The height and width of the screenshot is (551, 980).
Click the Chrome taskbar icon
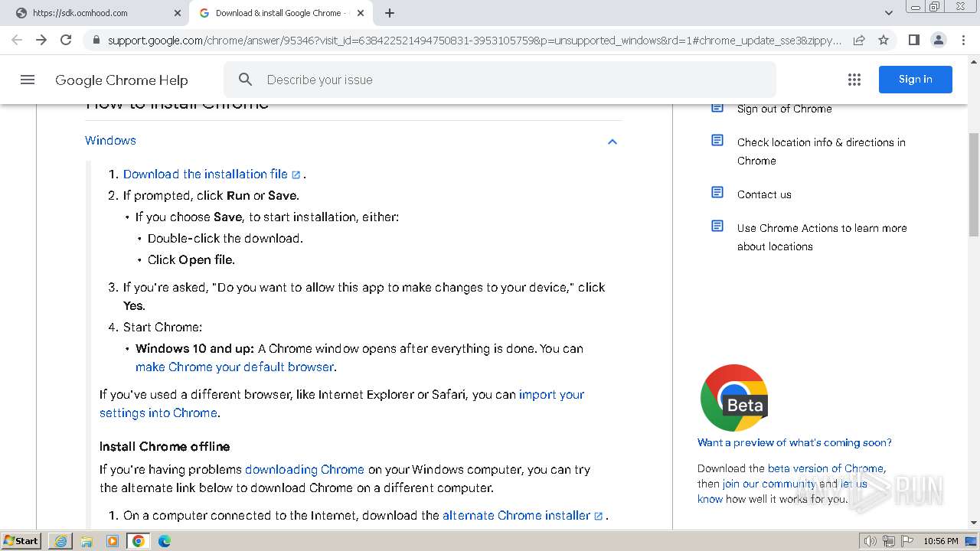[139, 541]
